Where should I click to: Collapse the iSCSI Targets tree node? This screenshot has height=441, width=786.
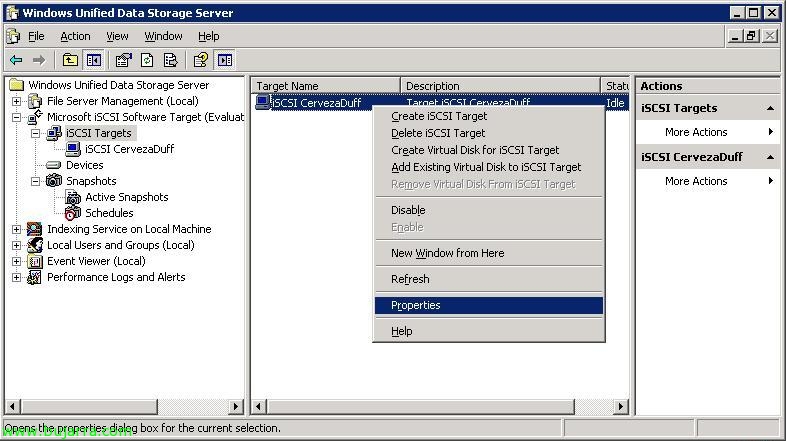[x=35, y=133]
